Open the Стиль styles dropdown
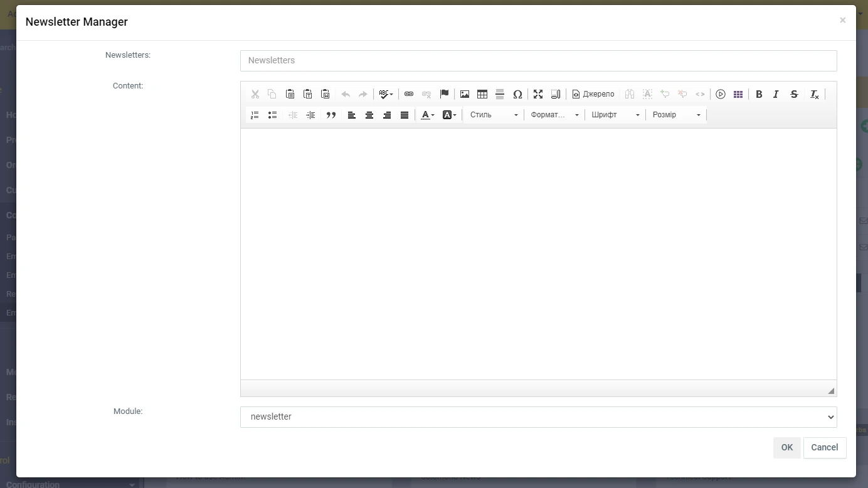Viewport: 868px width, 488px height. [494, 115]
